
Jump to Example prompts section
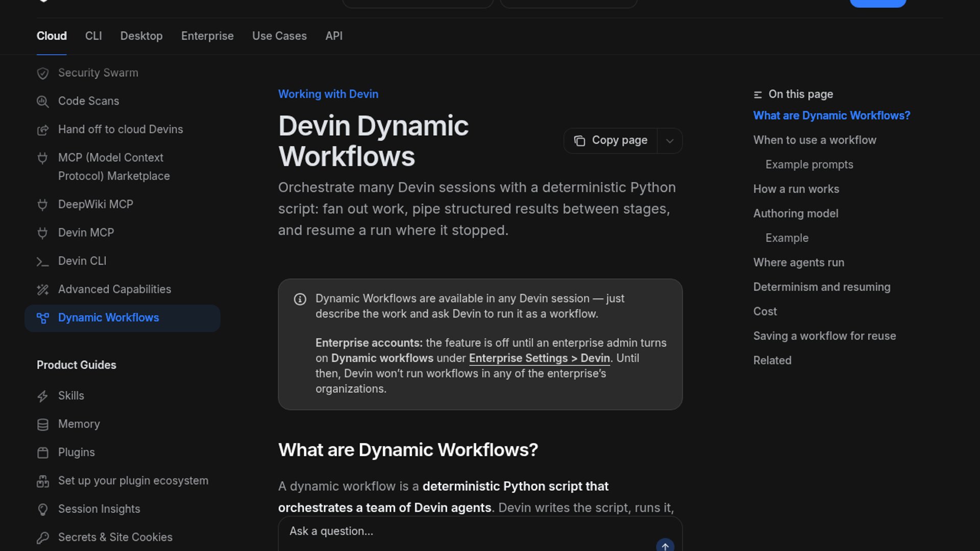pos(809,164)
